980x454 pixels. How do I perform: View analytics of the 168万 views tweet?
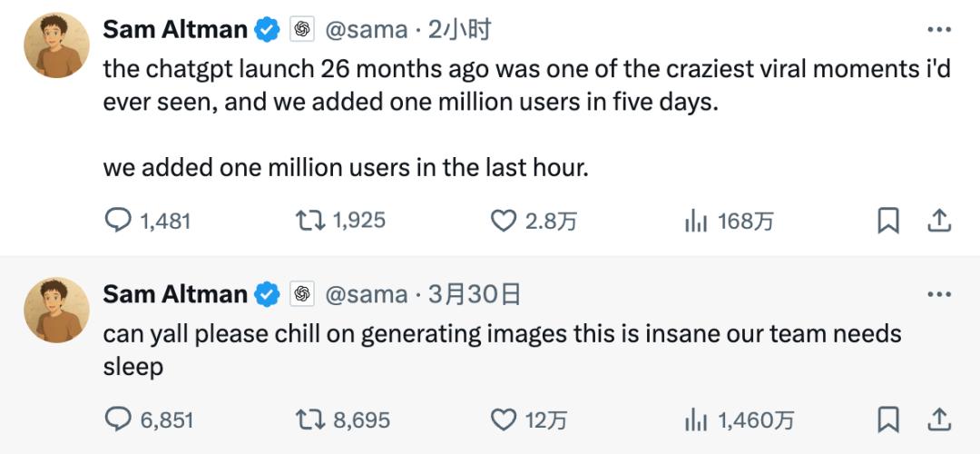pyautogui.click(x=696, y=221)
